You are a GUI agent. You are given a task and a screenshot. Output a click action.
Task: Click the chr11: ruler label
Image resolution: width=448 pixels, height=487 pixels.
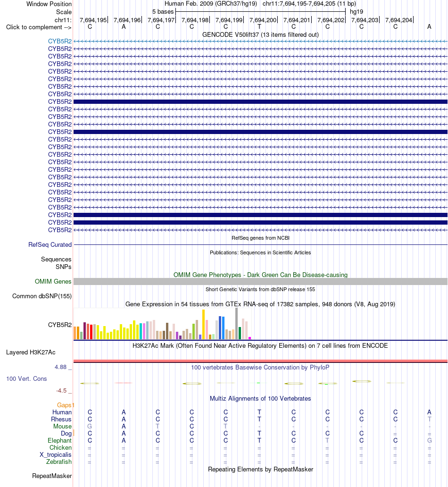pos(63,20)
